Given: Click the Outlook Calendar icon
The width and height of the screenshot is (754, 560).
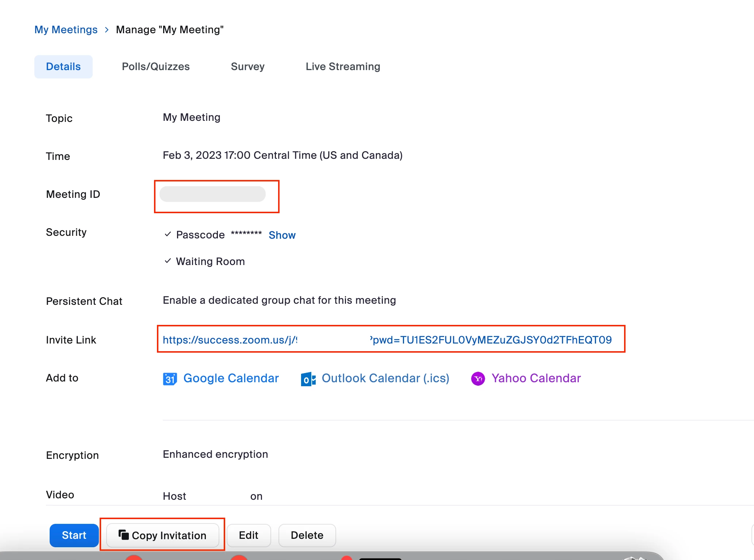Looking at the screenshot, I should pos(308,379).
